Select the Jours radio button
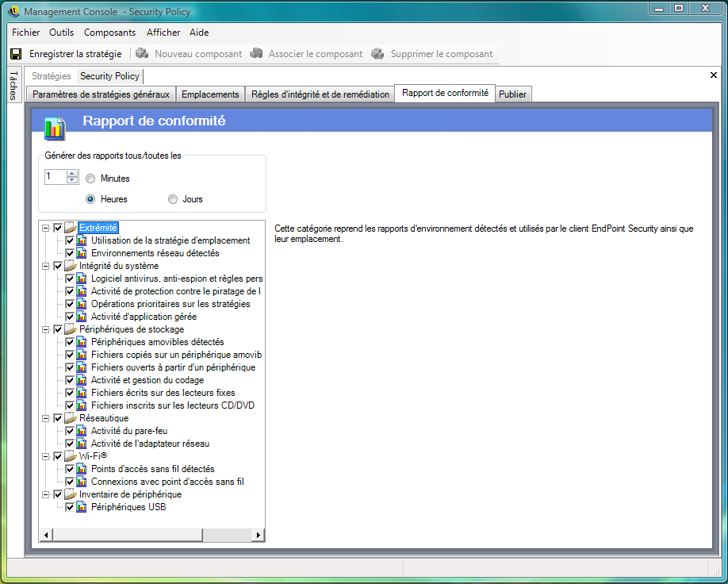This screenshot has width=728, height=584. pos(173,199)
